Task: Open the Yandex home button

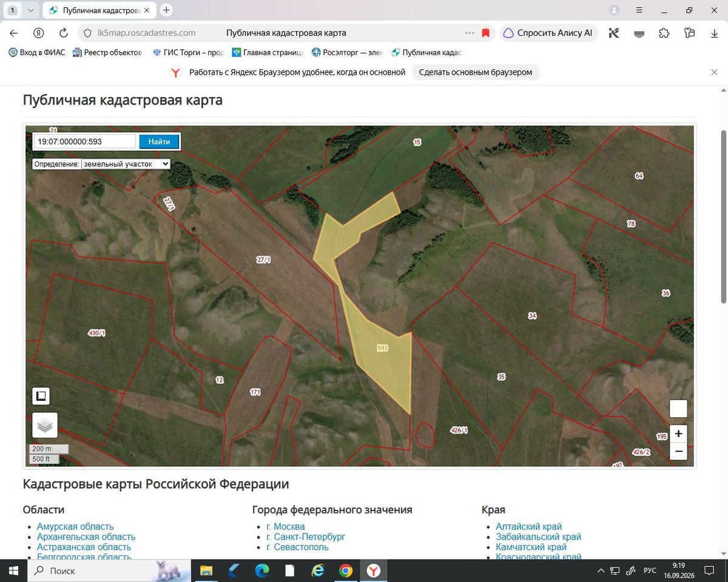Action: click(x=39, y=33)
